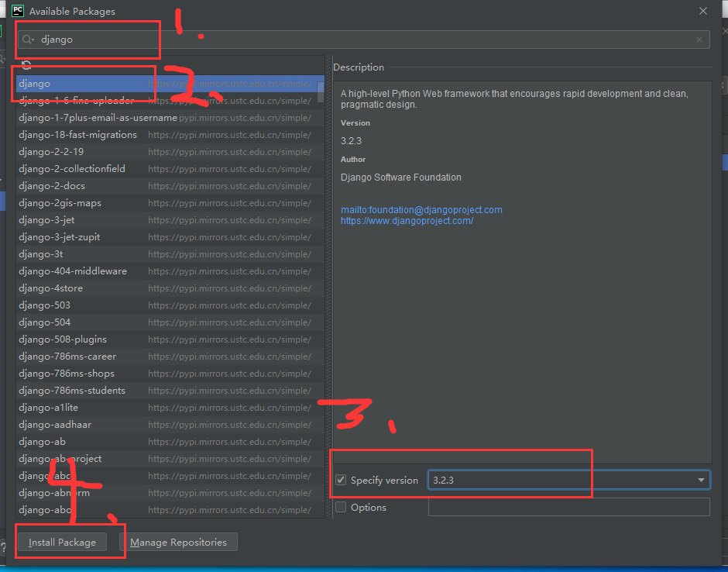This screenshot has width=728, height=572.
Task: Open Manage Repositories
Action: (x=178, y=543)
